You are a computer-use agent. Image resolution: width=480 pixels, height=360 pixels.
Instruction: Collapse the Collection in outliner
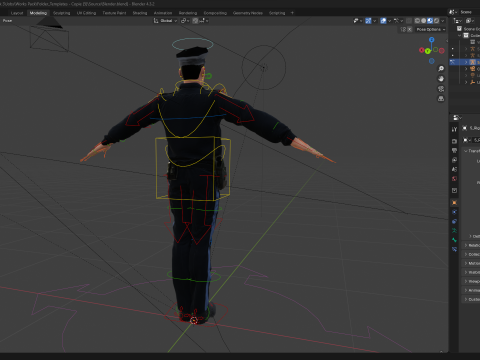tap(460, 35)
